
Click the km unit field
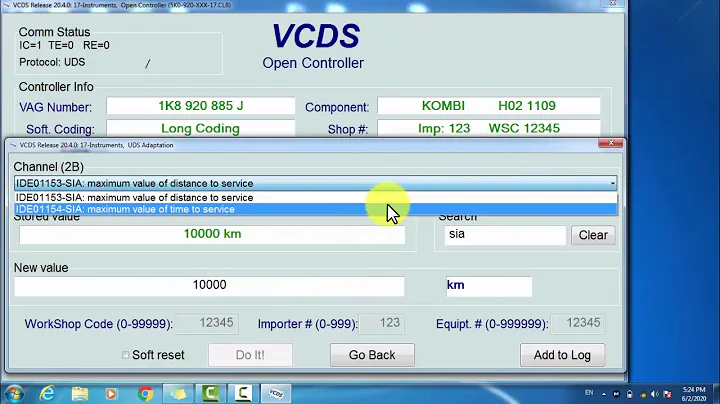pos(489,286)
